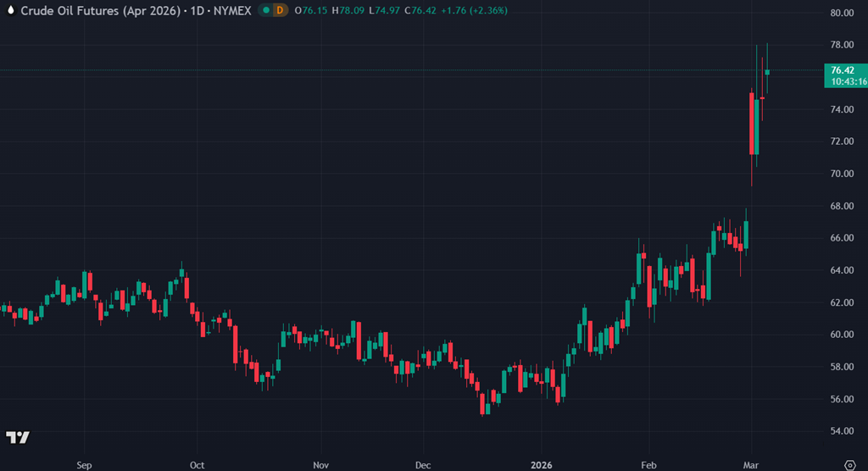Image resolution: width=868 pixels, height=471 pixels.
Task: Click the crude oil drop symbol icon
Action: [x=9, y=10]
